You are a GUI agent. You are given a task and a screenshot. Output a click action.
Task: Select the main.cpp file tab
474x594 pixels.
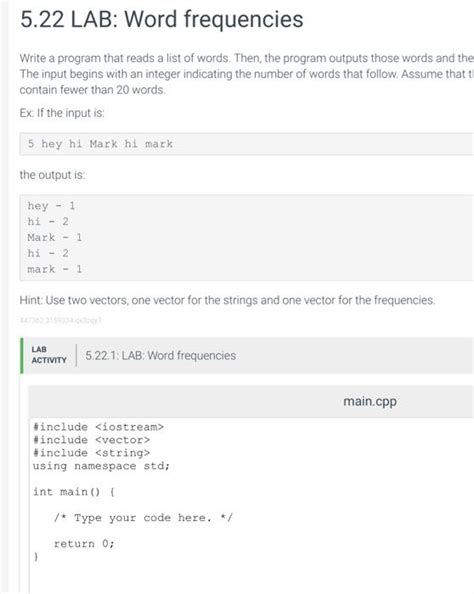point(370,401)
